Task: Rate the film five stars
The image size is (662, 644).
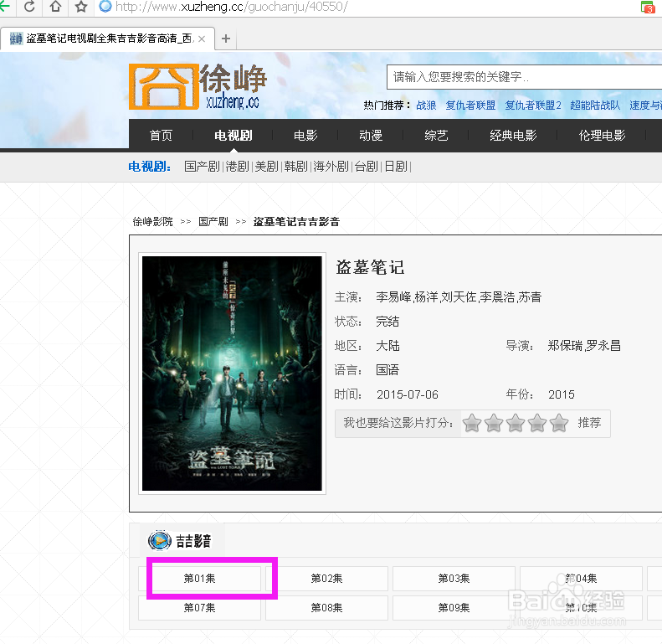Action: (x=559, y=423)
